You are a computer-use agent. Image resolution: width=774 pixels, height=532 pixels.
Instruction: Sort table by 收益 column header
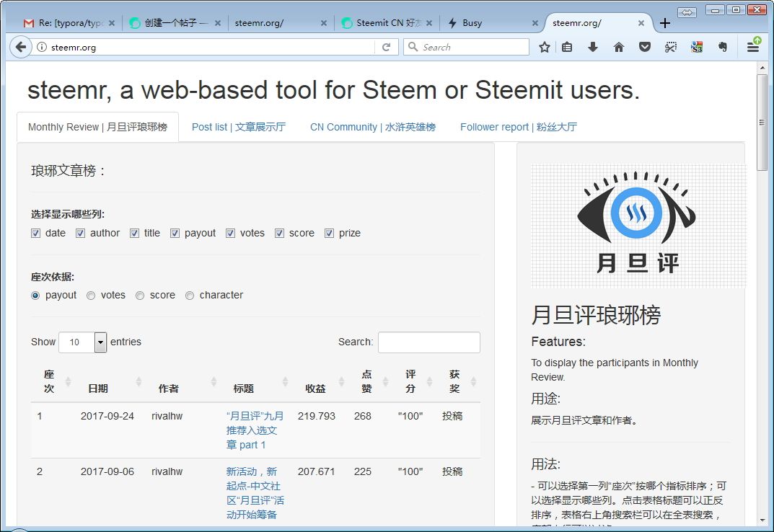(315, 389)
